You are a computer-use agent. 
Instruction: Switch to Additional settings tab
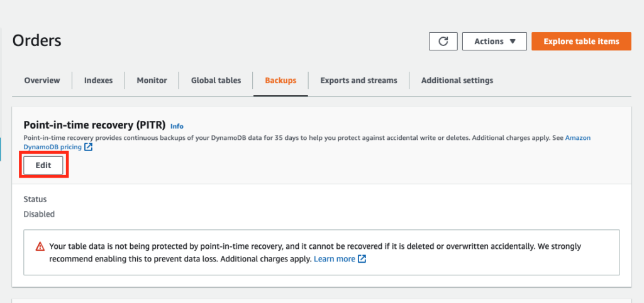point(457,81)
